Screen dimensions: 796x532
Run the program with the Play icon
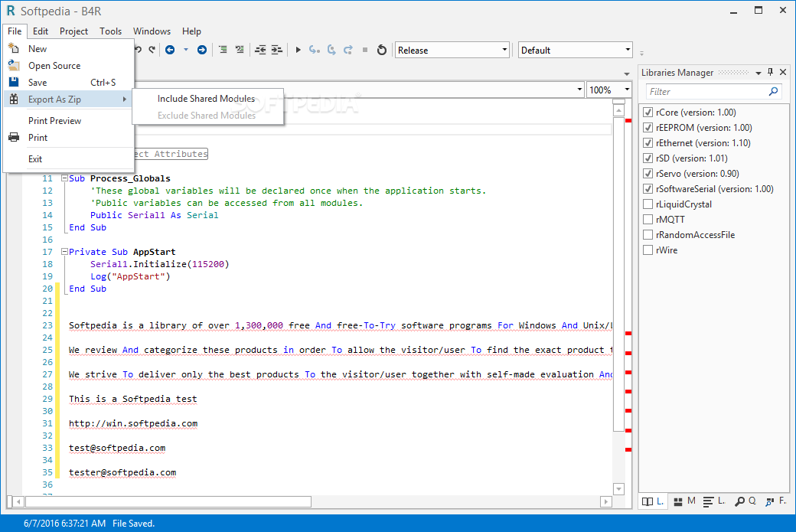[x=298, y=50]
